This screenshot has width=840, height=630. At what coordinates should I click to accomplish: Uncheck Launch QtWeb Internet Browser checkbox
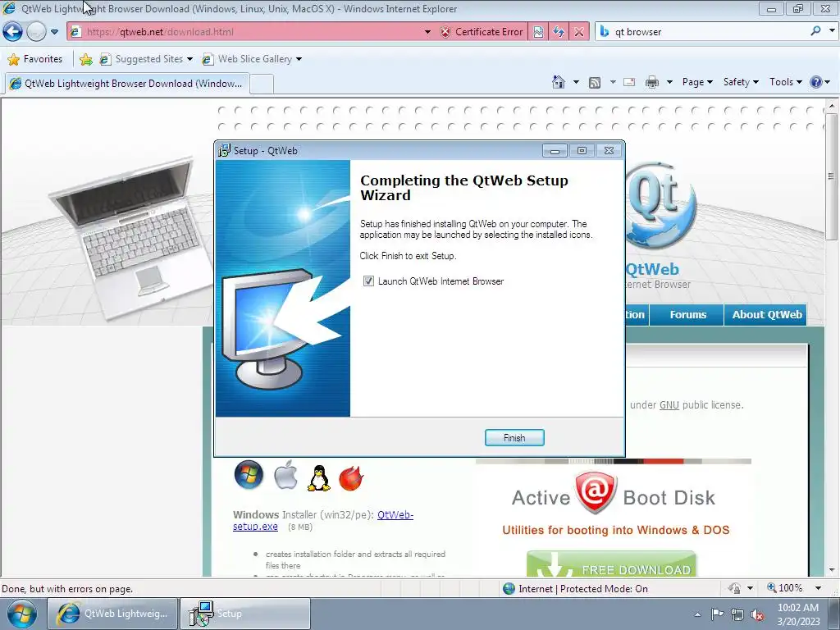368,281
